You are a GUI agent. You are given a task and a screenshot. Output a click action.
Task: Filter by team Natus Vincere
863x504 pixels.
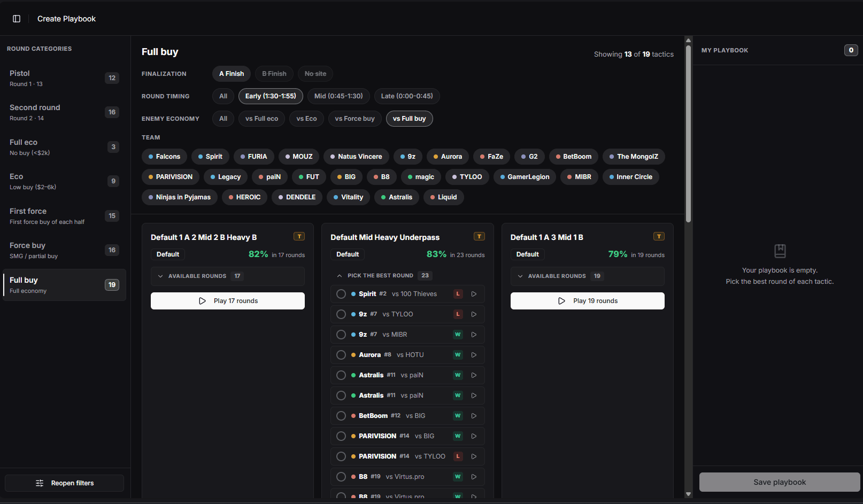tap(356, 157)
